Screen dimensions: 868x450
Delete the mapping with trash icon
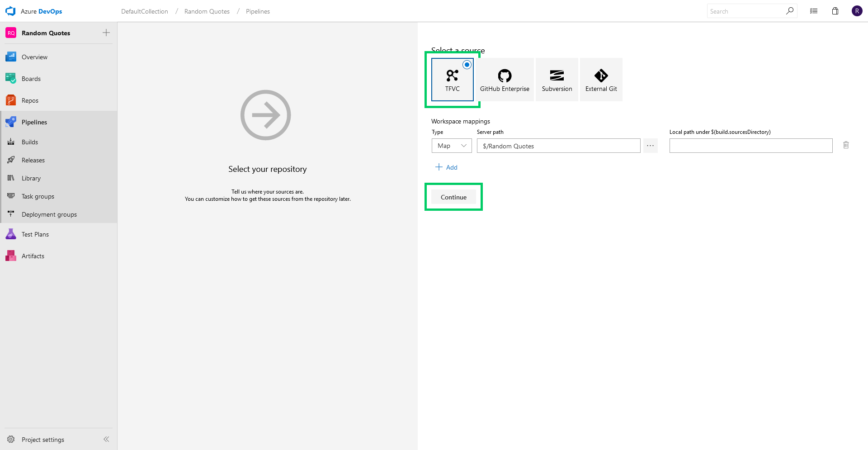(846, 145)
